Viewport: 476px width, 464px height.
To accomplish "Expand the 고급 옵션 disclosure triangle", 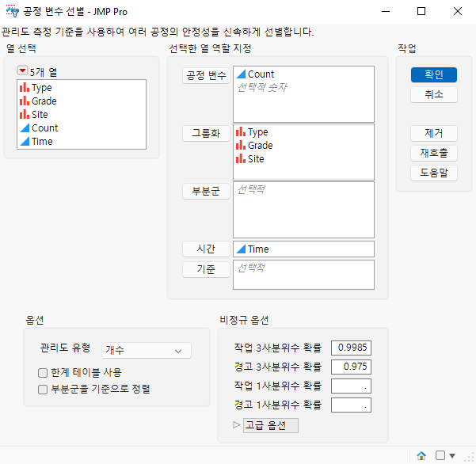I will [237, 425].
